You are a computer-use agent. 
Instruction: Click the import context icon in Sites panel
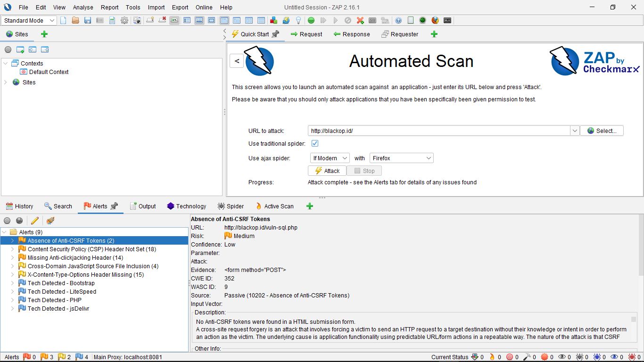(33, 49)
